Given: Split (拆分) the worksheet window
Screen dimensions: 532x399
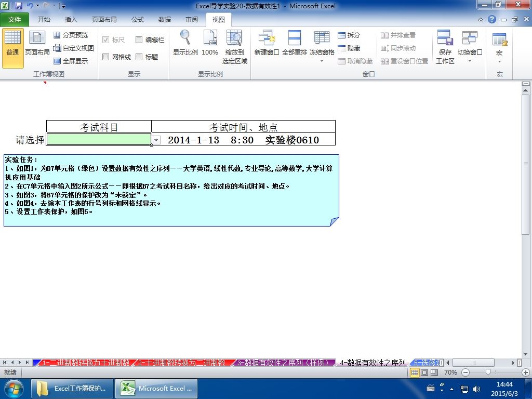Looking at the screenshot, I should coord(349,35).
